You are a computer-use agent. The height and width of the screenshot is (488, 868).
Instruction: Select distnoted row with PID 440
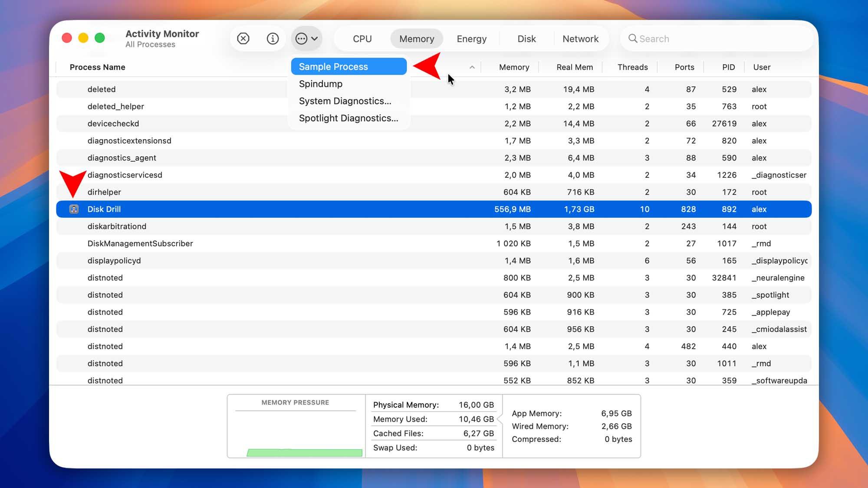434,346
